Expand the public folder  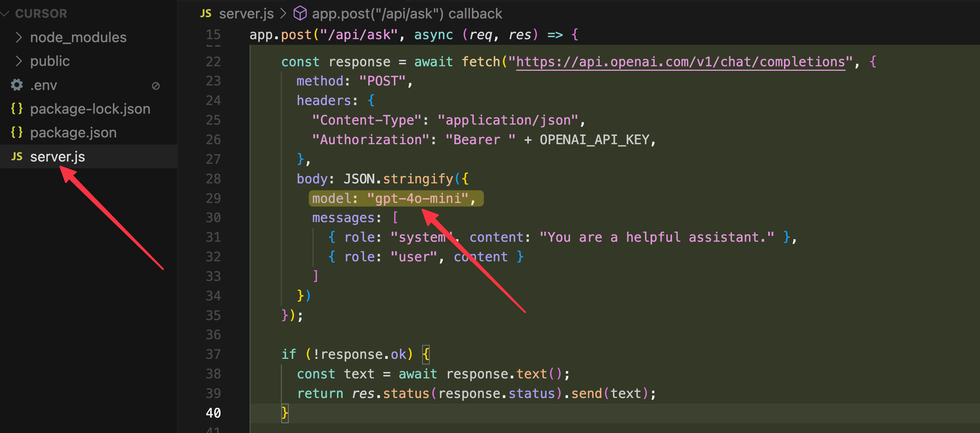click(x=18, y=61)
